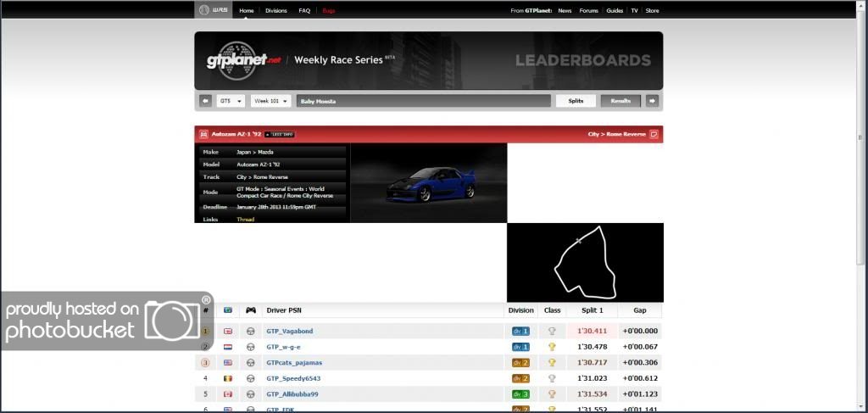Viewport: 868px width, 413px height.
Task: Click the track icon beside Rome Reverse
Action: tap(654, 134)
